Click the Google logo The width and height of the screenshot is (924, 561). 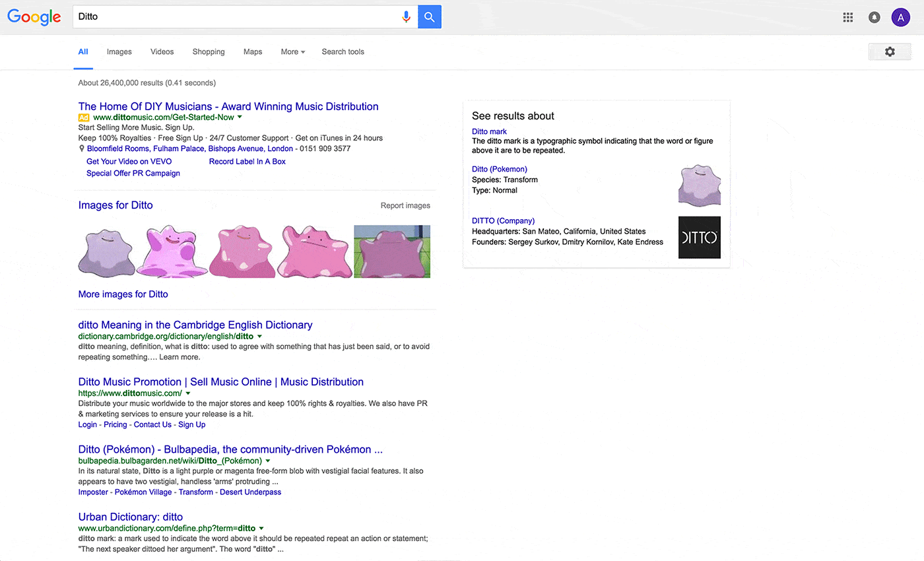(34, 17)
